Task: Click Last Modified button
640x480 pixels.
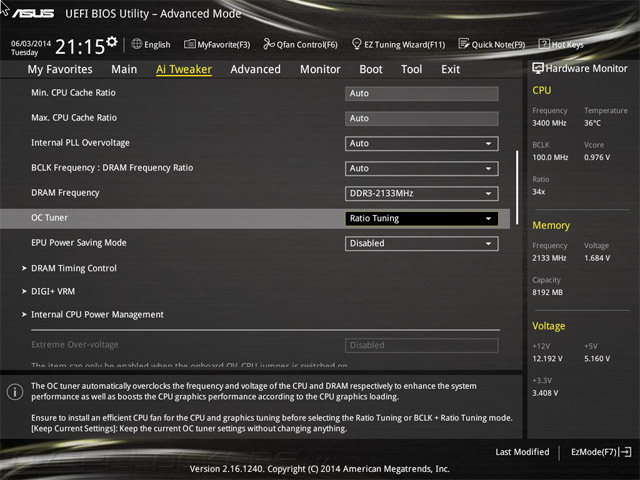Action: pyautogui.click(x=522, y=452)
